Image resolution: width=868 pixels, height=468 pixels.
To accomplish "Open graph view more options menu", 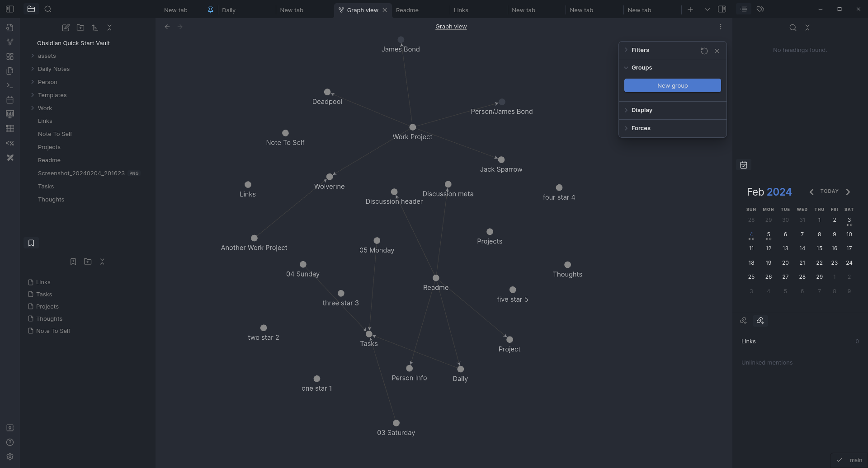I will click(721, 27).
